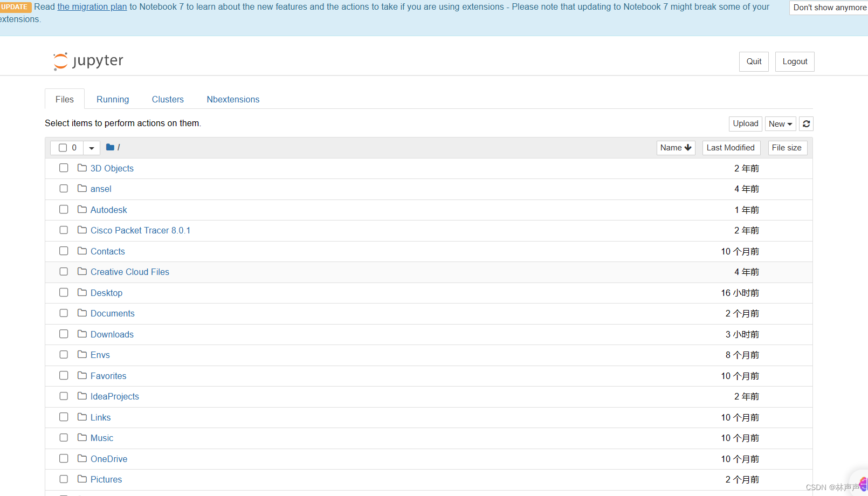The width and height of the screenshot is (868, 496).
Task: Click the folder icon beside Pictures
Action: pyautogui.click(x=82, y=479)
